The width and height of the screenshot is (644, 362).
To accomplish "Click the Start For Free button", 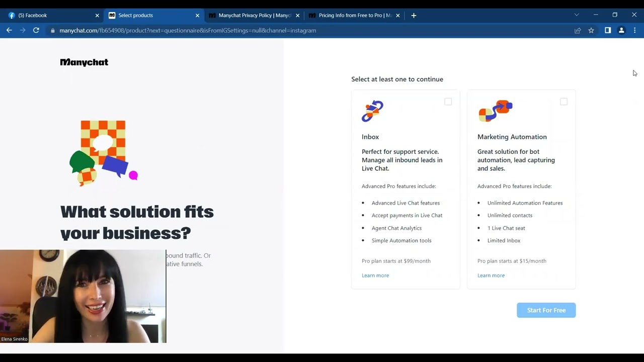I will point(546,310).
